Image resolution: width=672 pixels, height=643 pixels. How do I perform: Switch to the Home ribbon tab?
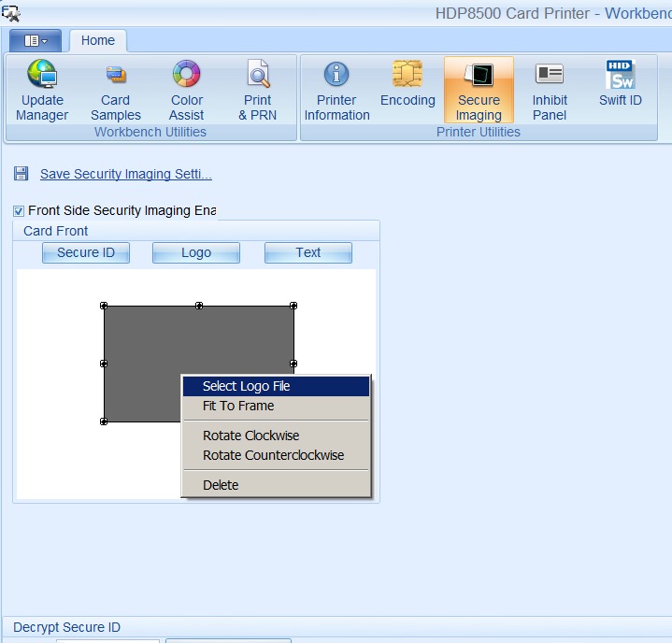coord(98,40)
